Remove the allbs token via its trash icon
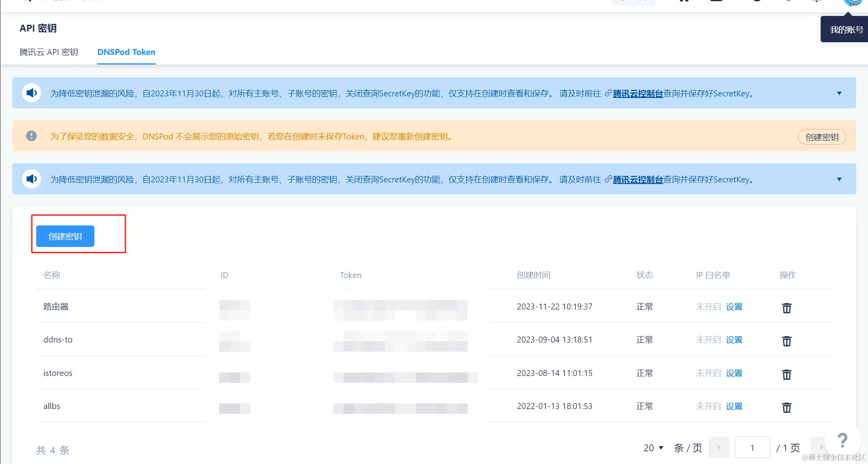This screenshot has height=464, width=868. tap(786, 407)
